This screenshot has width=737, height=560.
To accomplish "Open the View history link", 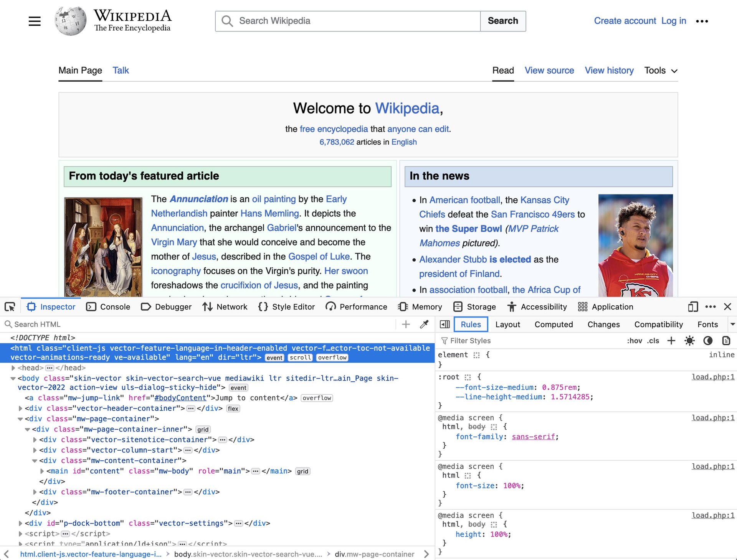I will point(609,71).
